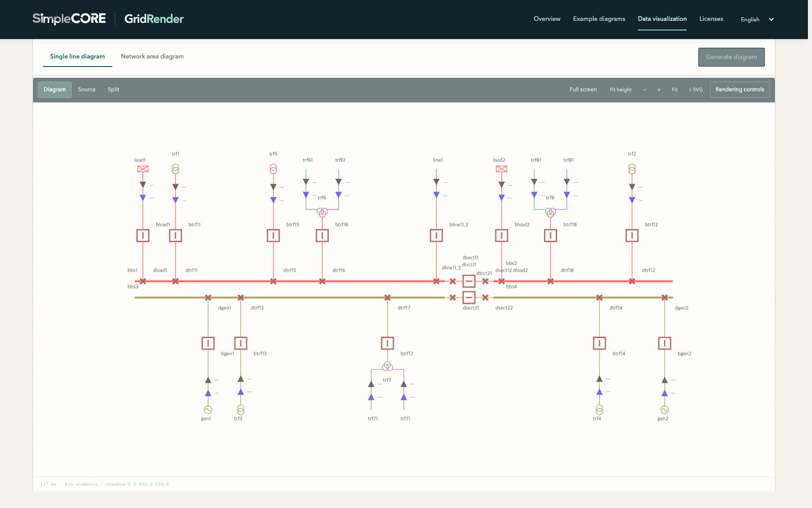
Task: Click the dgen1 disconnector cross
Action: click(208, 298)
